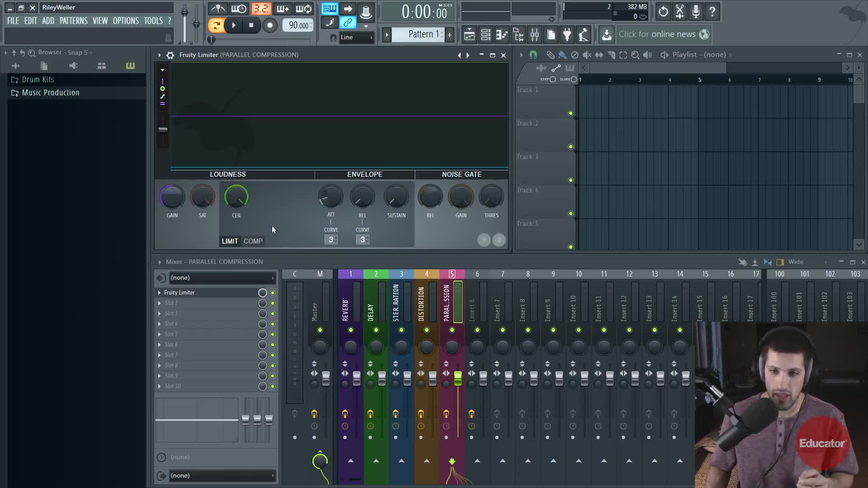Open the PATTERNS menu
The width and height of the screenshot is (868, 488).
(73, 21)
